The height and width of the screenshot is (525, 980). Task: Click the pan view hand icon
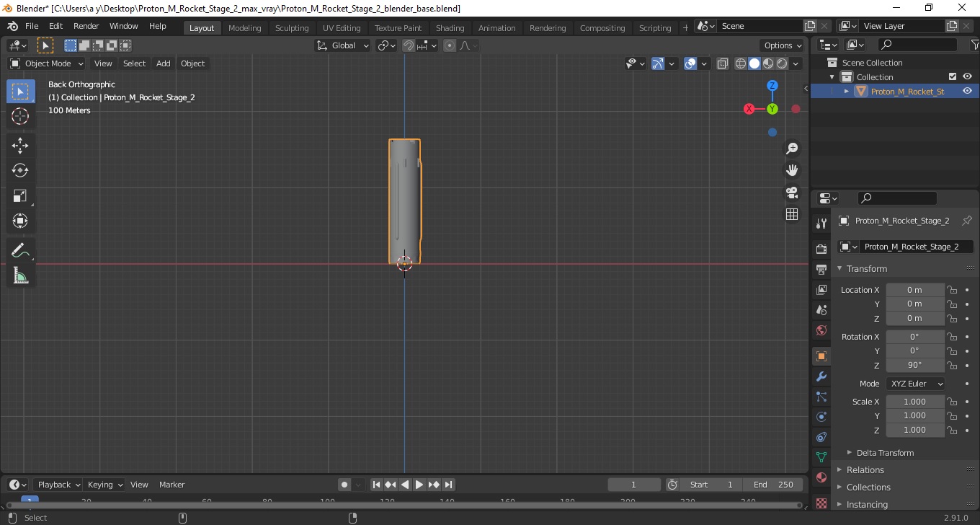(x=792, y=170)
